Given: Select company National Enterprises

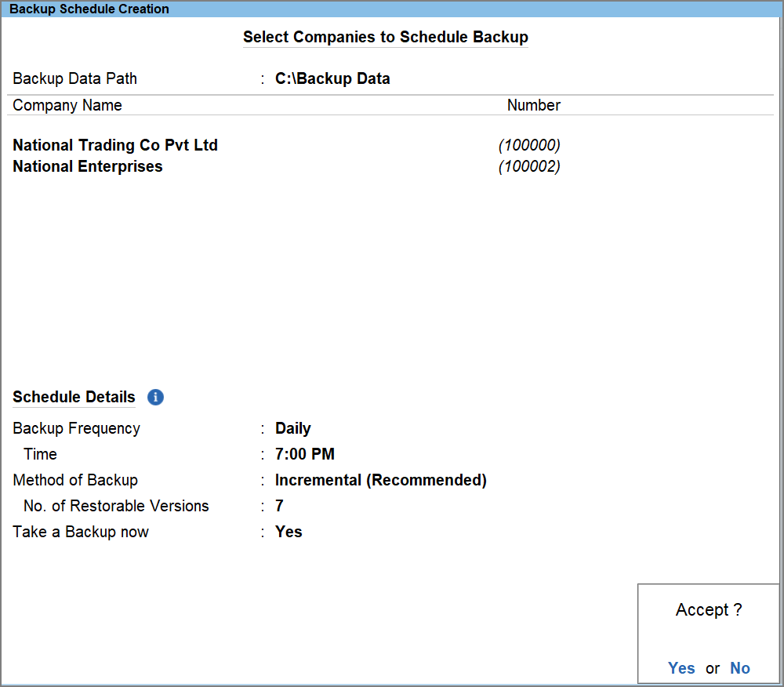Looking at the screenshot, I should (x=87, y=166).
